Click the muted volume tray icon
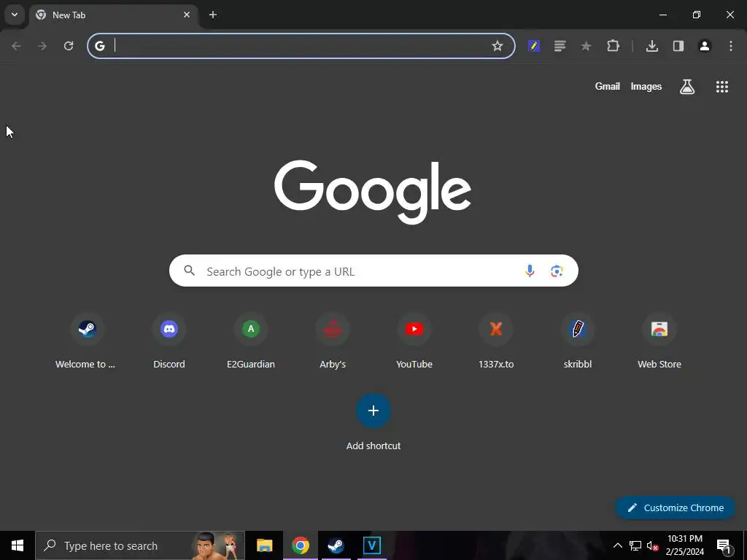 [653, 545]
